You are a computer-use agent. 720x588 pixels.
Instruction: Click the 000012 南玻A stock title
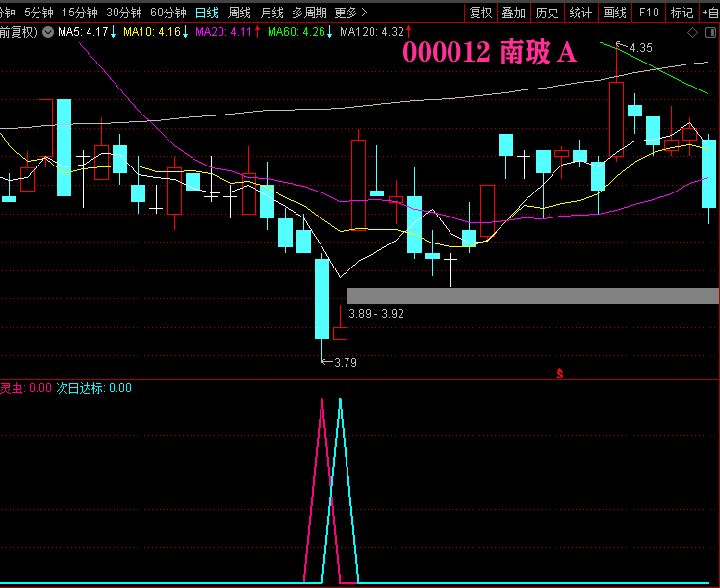[x=490, y=52]
